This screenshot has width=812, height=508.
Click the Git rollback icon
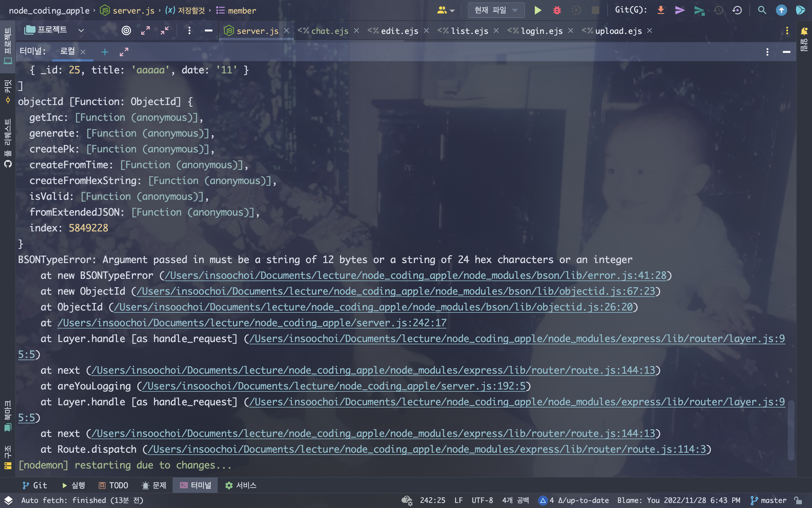[x=737, y=10]
